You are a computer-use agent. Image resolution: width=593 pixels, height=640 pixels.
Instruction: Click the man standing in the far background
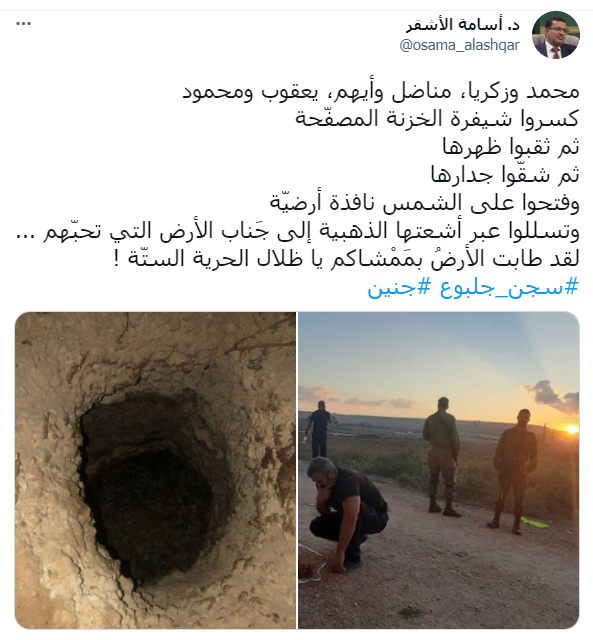tap(320, 429)
